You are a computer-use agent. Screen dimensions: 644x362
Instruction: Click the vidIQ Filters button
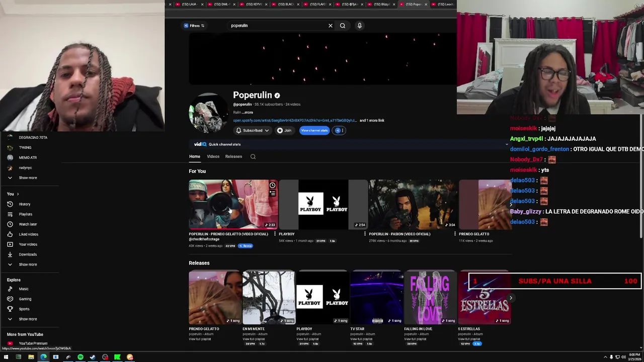(x=194, y=26)
